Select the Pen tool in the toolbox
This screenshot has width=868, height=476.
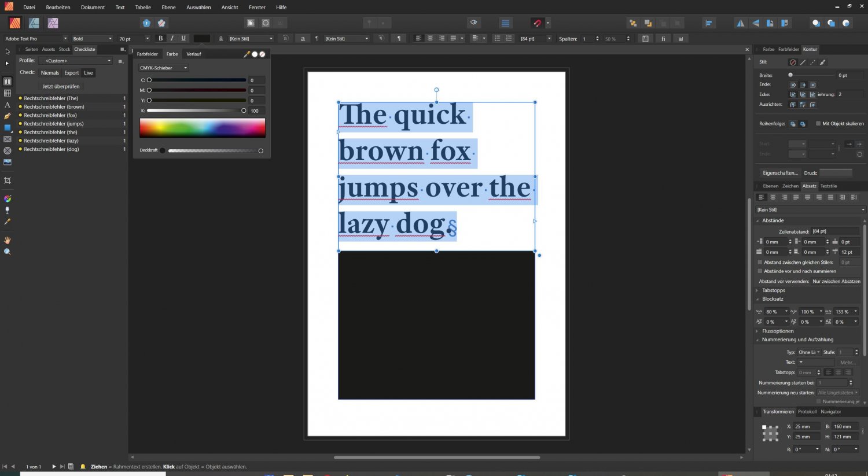click(x=8, y=116)
